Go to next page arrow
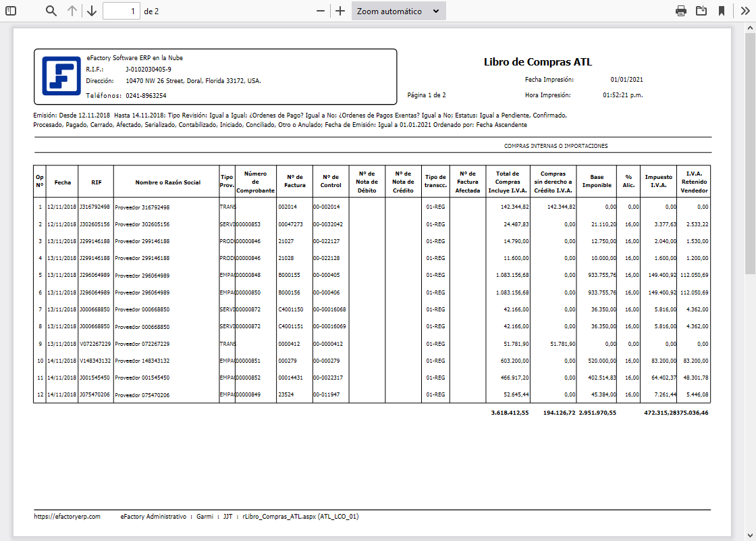The image size is (756, 541). pos(92,11)
